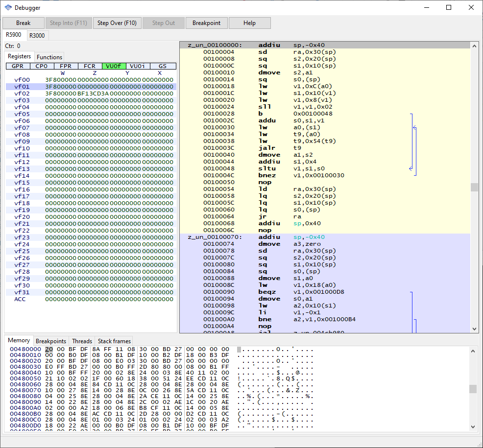This screenshot has height=448, width=483.
Task: Open the Help button
Action: pyautogui.click(x=249, y=23)
